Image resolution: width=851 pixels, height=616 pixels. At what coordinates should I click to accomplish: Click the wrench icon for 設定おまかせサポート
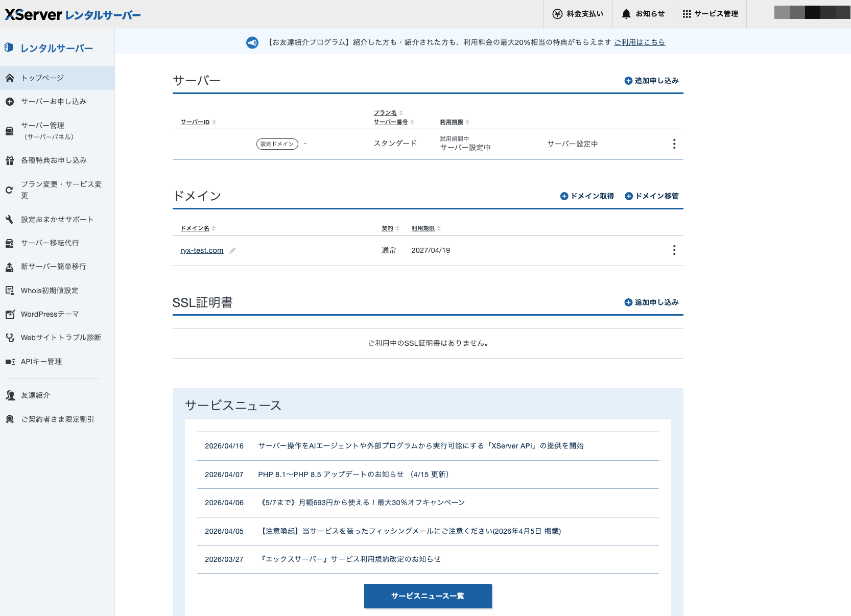tap(9, 220)
